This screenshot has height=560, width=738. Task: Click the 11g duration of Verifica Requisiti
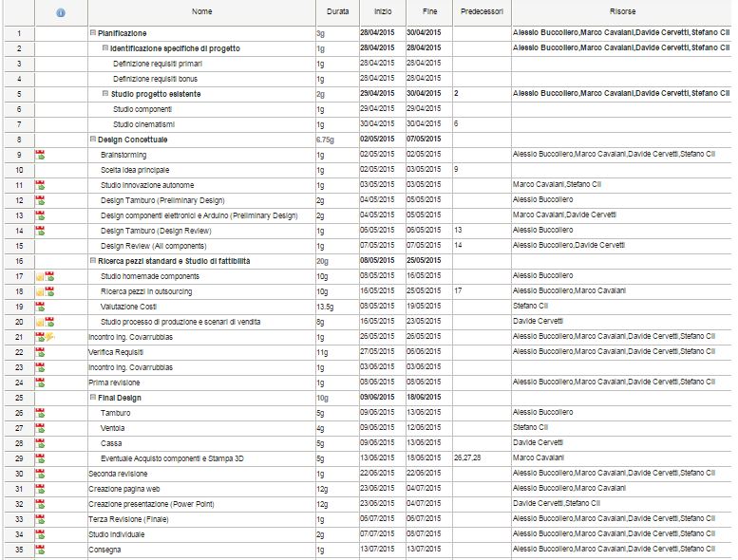[322, 352]
